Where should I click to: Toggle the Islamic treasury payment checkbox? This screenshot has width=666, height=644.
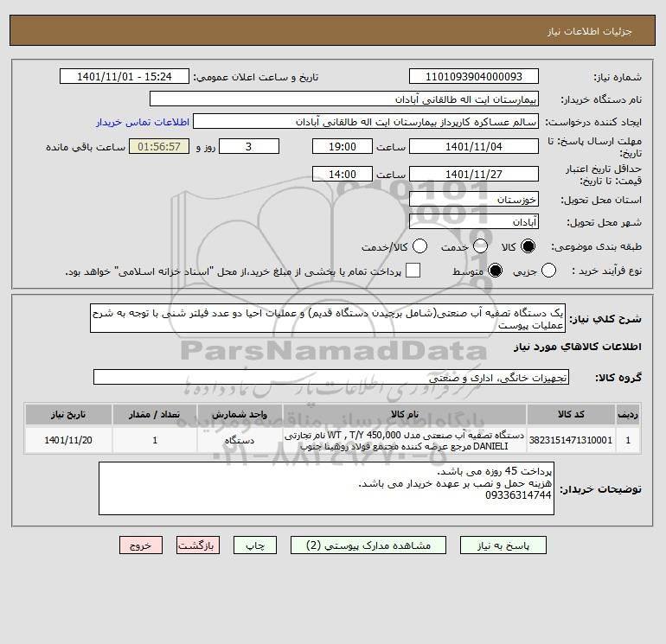pyautogui.click(x=413, y=271)
